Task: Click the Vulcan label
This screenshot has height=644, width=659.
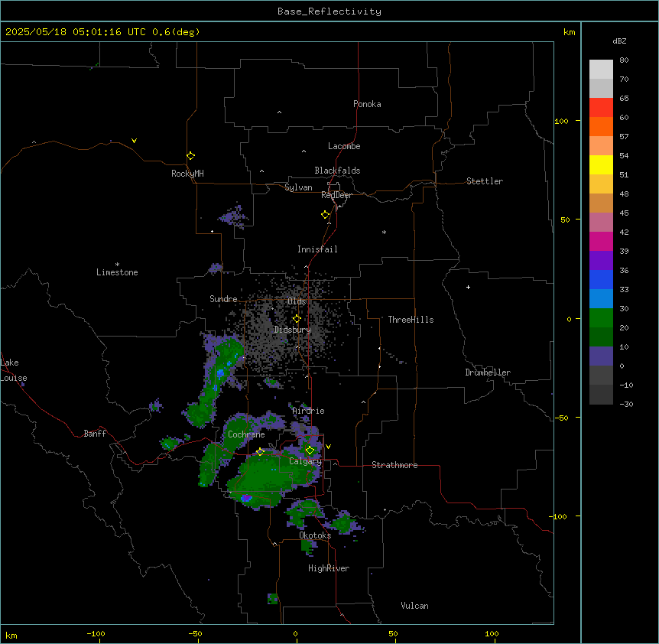Action: click(x=414, y=606)
